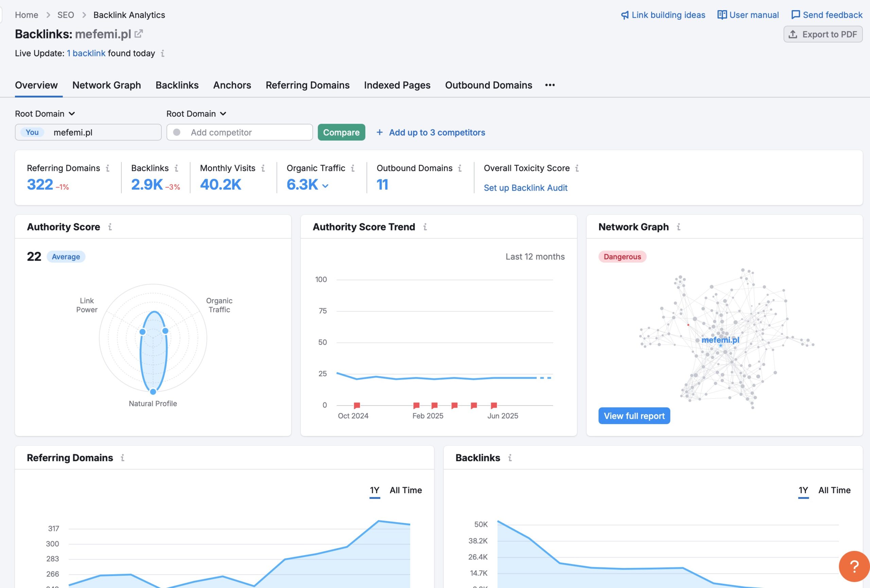Click the gray competitor color dot
Screen dimensions: 870x588
coord(177,132)
